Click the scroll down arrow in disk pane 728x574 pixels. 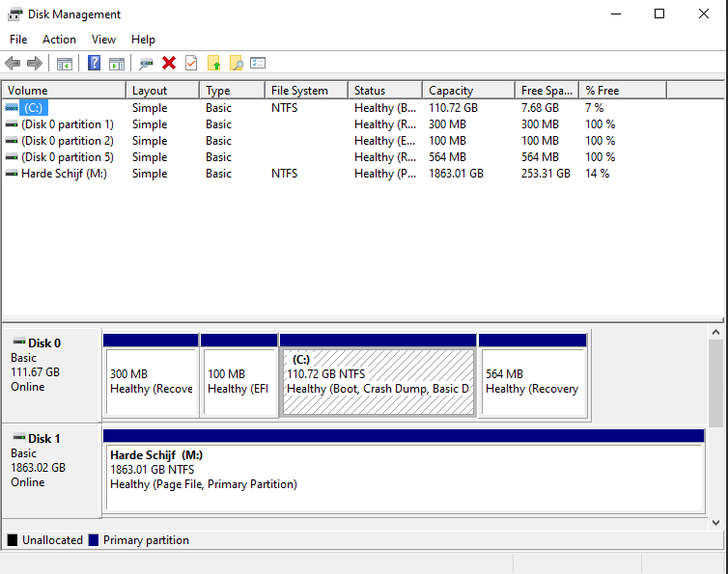tap(715, 523)
